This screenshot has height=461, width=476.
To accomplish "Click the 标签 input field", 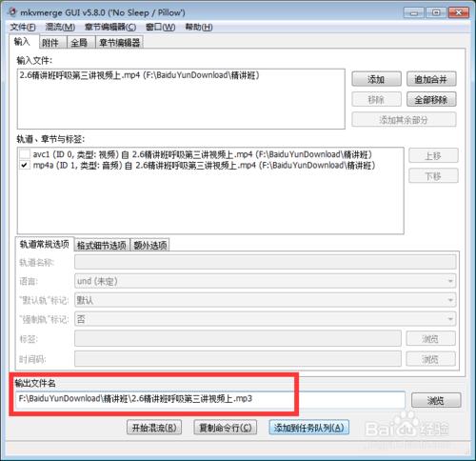I will 238,338.
